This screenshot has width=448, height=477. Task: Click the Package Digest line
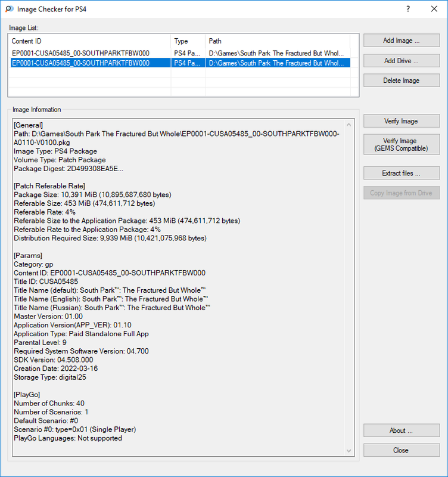tap(69, 169)
